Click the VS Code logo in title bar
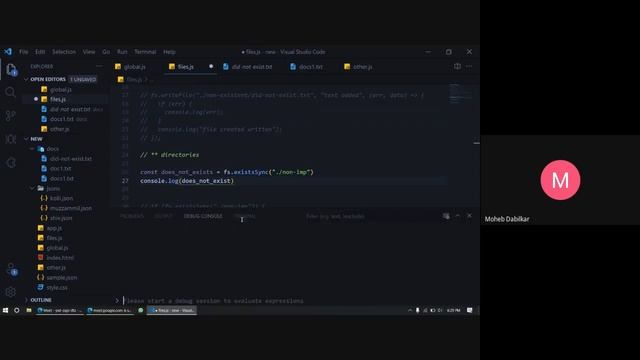This screenshot has width=640, height=360. [8, 52]
